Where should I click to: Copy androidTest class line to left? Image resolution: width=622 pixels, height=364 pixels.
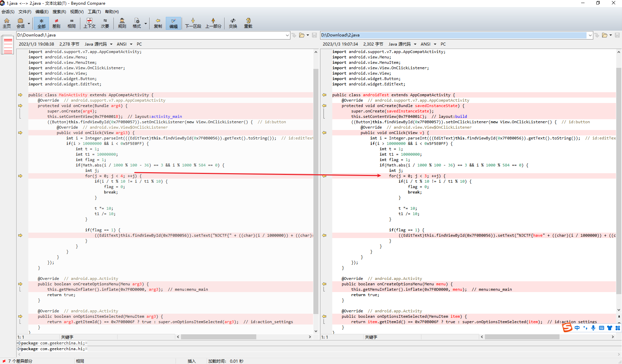pyautogui.click(x=324, y=95)
